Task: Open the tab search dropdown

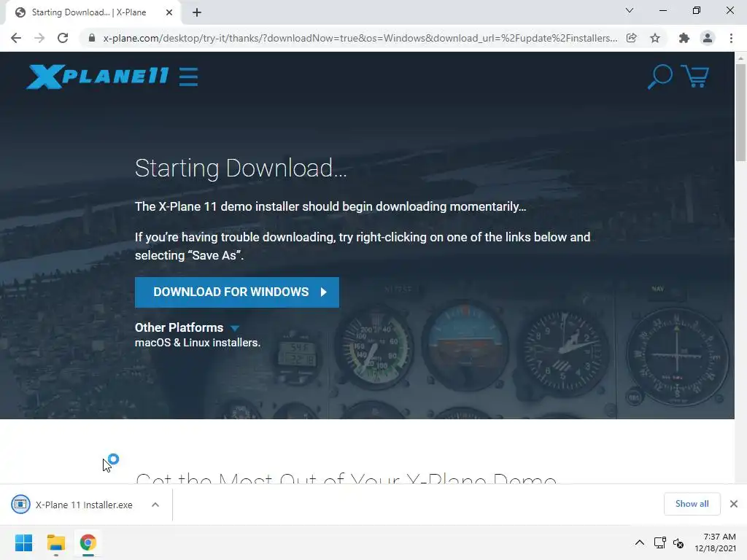Action: [630, 10]
